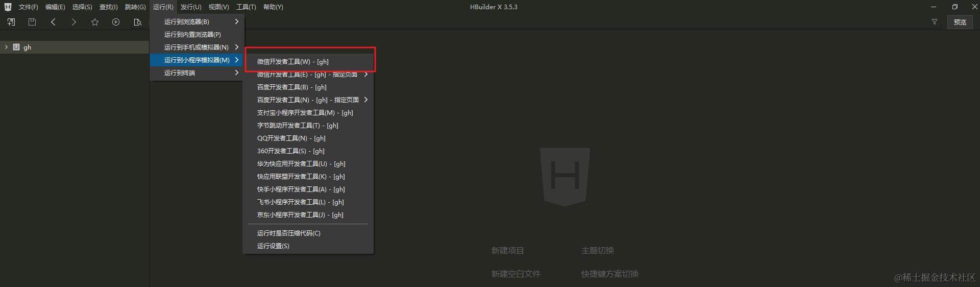
Task: Go back with the left arrow icon
Action: [x=53, y=22]
